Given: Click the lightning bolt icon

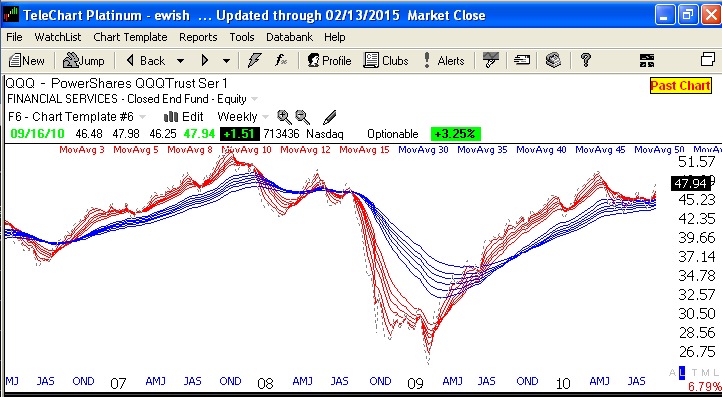Looking at the screenshot, I should (254, 60).
